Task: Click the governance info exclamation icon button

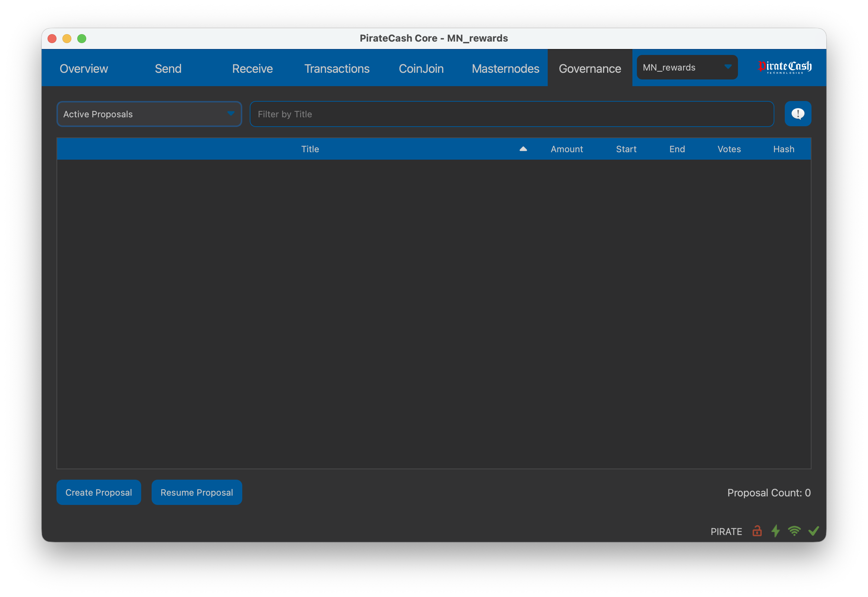Action: click(798, 114)
